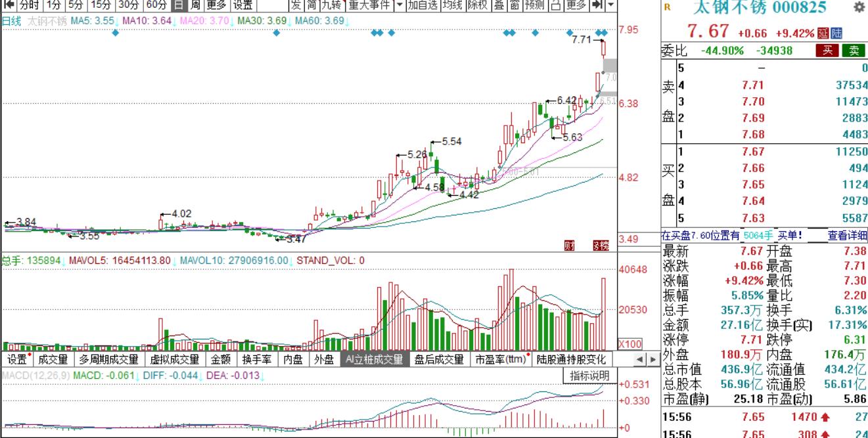Click 预测 forecast button
The width and height of the screenshot is (868, 438).
535,5
